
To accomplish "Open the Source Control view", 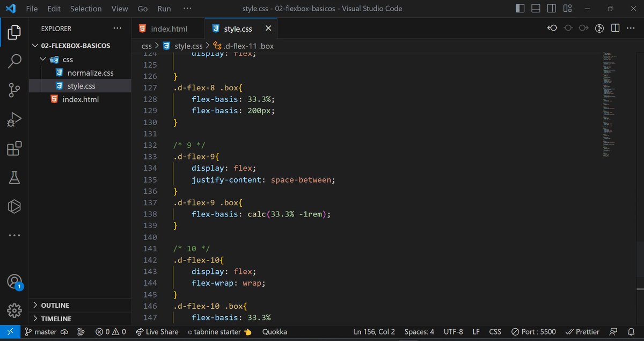I will (14, 90).
